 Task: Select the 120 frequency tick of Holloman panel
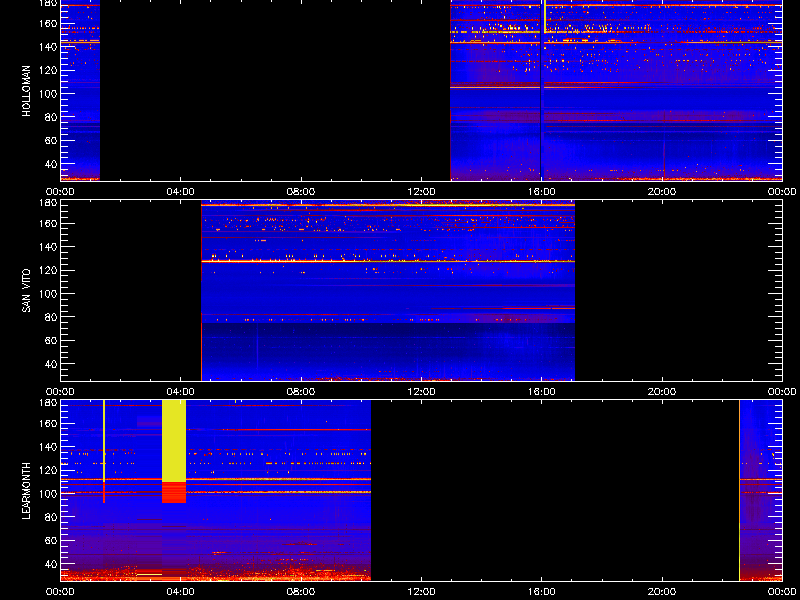[x=49, y=70]
